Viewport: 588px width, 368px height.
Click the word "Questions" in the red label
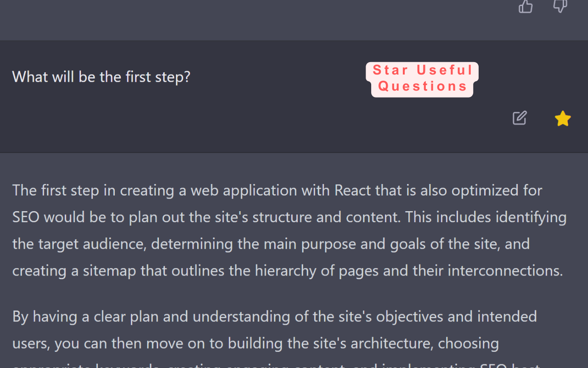pos(423,86)
